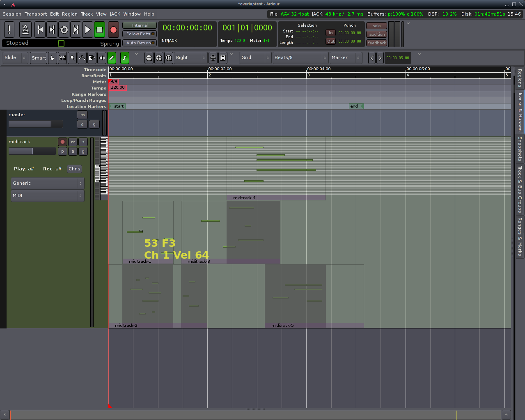Viewport: 525px width, 420px height.
Task: Choose the Audition speaker tool
Action: point(101,58)
